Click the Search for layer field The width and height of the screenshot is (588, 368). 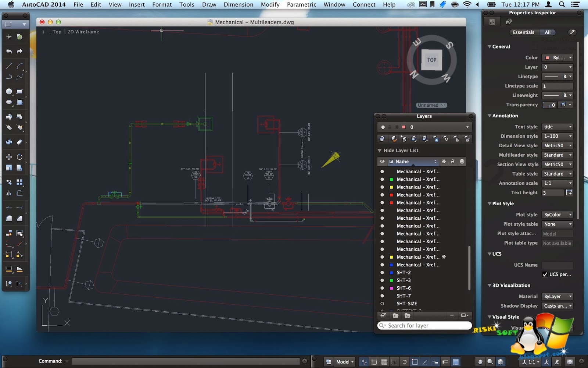pyautogui.click(x=424, y=326)
